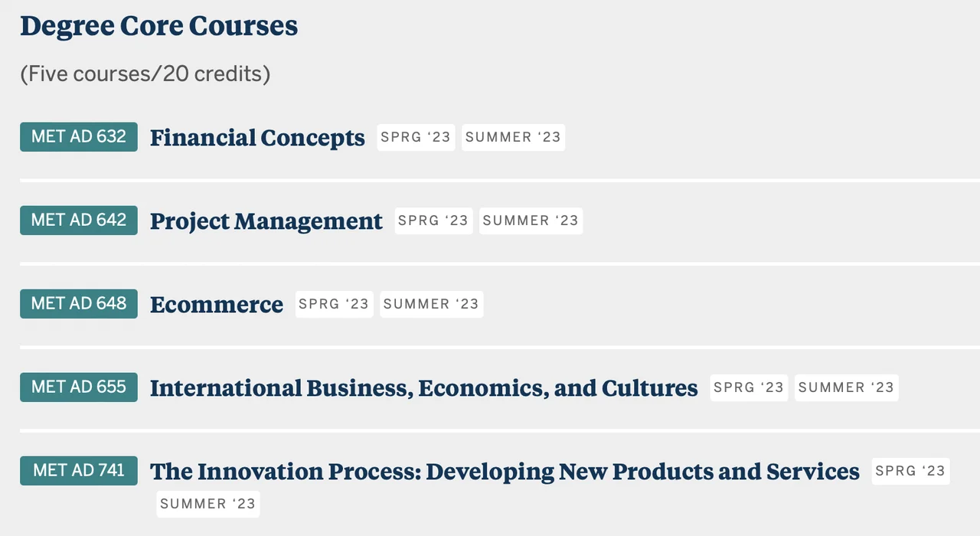Select SUMMER '23 tag for Financial Concepts
Image resolution: width=980 pixels, height=536 pixels.
513,138
